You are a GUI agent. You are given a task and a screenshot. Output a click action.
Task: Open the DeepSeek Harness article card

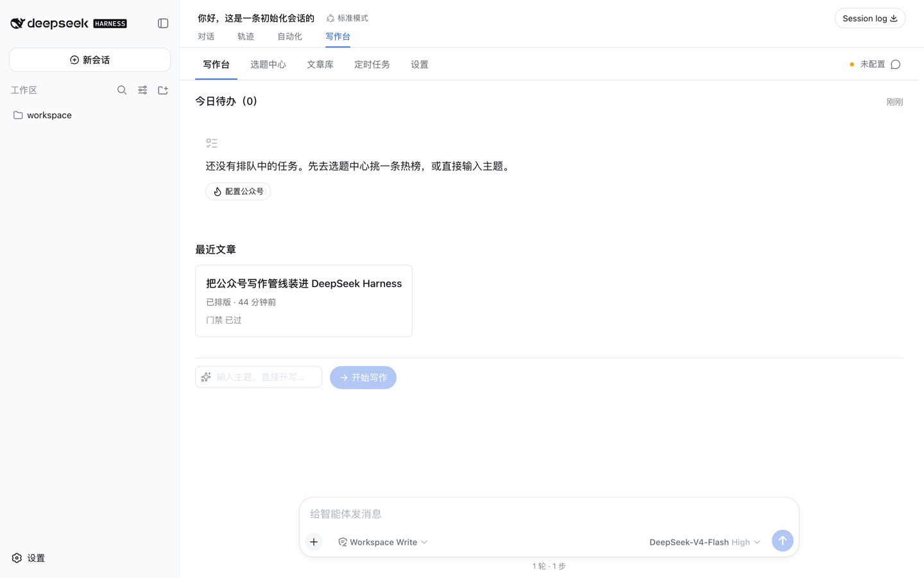click(304, 301)
